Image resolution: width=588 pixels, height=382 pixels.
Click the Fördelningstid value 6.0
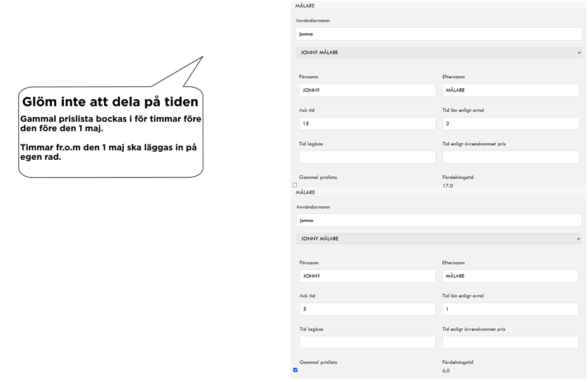click(446, 371)
